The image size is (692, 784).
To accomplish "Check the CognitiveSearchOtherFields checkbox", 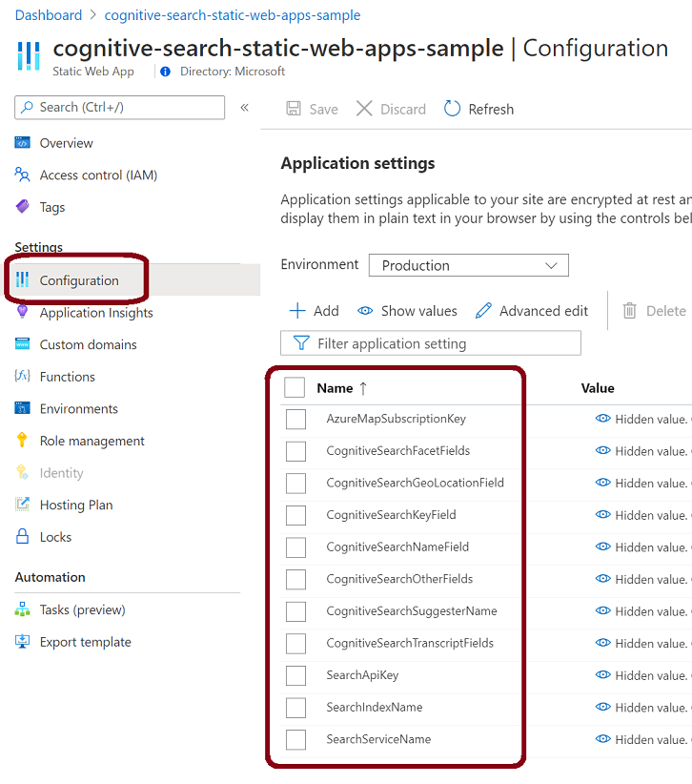I will pyautogui.click(x=295, y=579).
